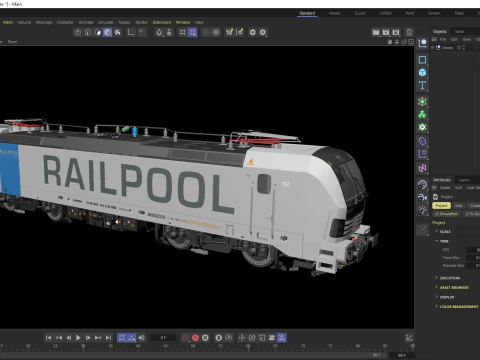
Task: Open the Window menu
Action: [x=183, y=22]
